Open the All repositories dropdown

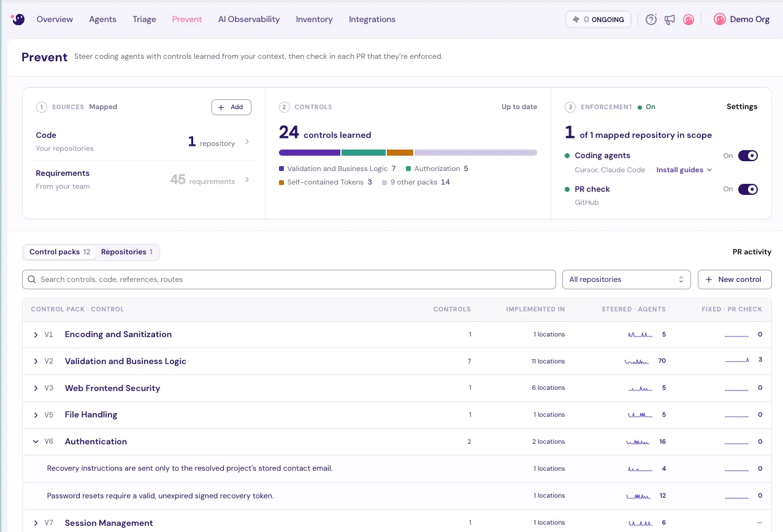point(626,279)
